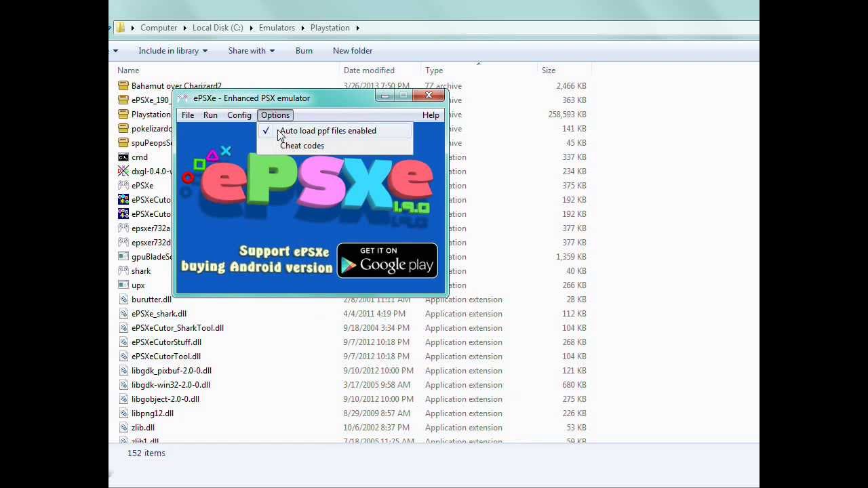This screenshot has height=488, width=868.
Task: Select the shark application icon
Action: (x=123, y=271)
